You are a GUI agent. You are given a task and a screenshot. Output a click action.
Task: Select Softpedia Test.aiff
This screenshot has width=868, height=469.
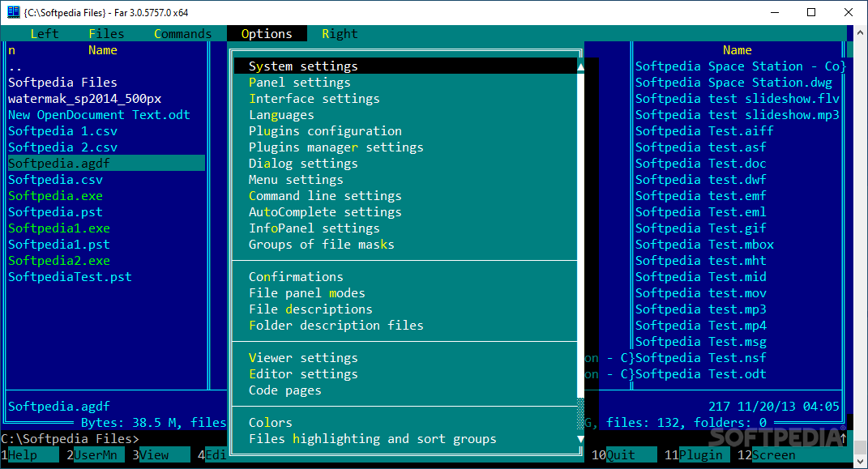click(704, 131)
